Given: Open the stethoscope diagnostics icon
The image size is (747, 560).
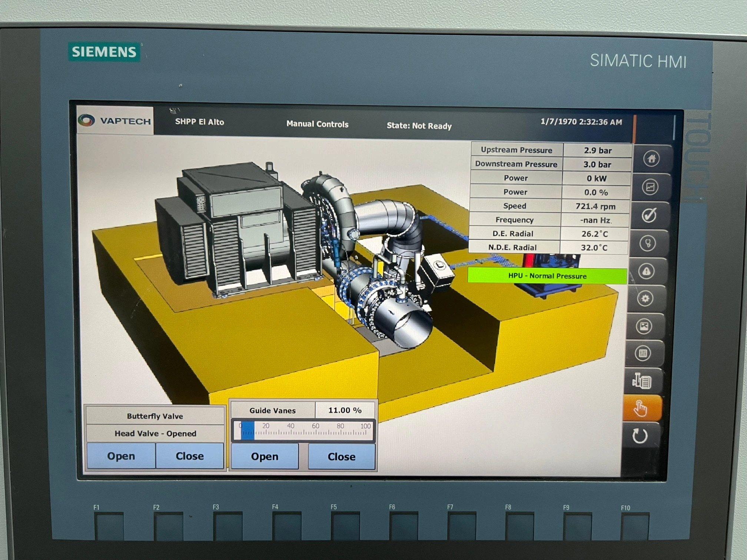Looking at the screenshot, I should 648,243.
